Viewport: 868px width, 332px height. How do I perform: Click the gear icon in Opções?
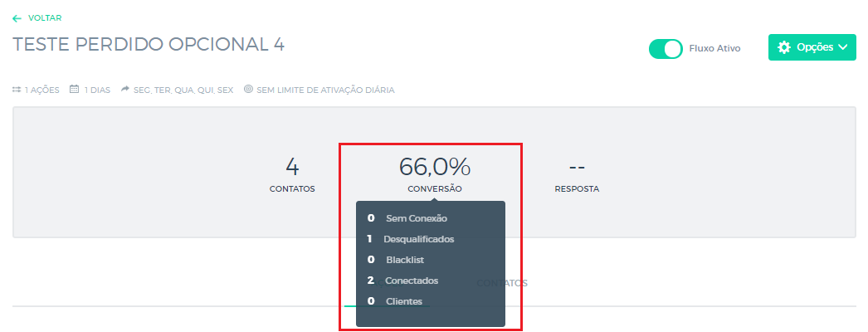[x=784, y=48]
